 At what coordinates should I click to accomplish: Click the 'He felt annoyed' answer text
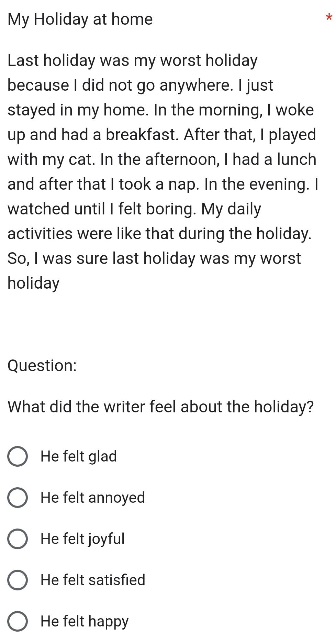click(93, 498)
